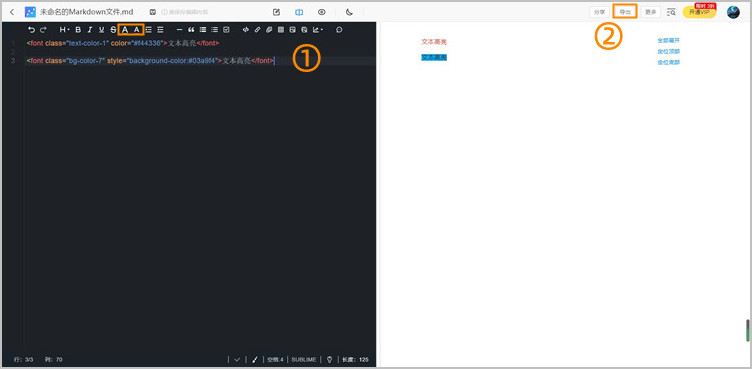Click the lightbulb icon in status bar
Image resolution: width=752 pixels, height=369 pixels.
[x=329, y=359]
